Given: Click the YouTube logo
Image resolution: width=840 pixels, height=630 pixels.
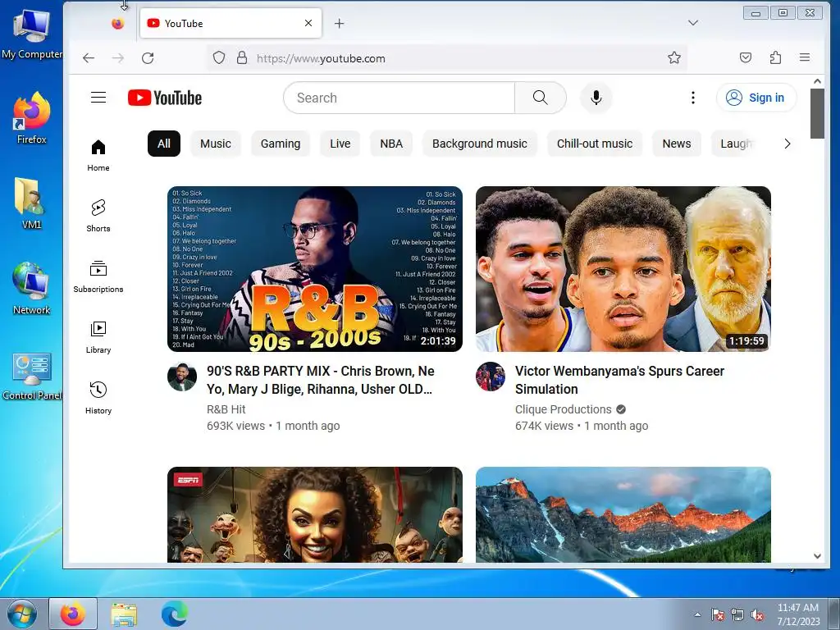Looking at the screenshot, I should point(165,98).
